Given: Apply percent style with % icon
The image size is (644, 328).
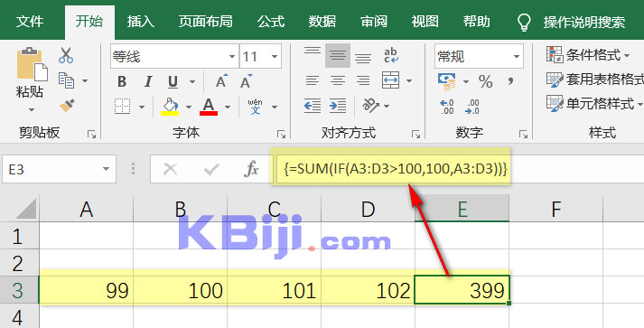Looking at the screenshot, I should click(x=485, y=81).
